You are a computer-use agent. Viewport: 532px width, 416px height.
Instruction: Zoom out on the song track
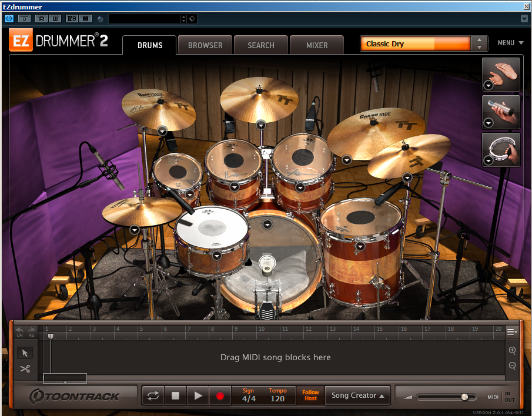(x=513, y=366)
